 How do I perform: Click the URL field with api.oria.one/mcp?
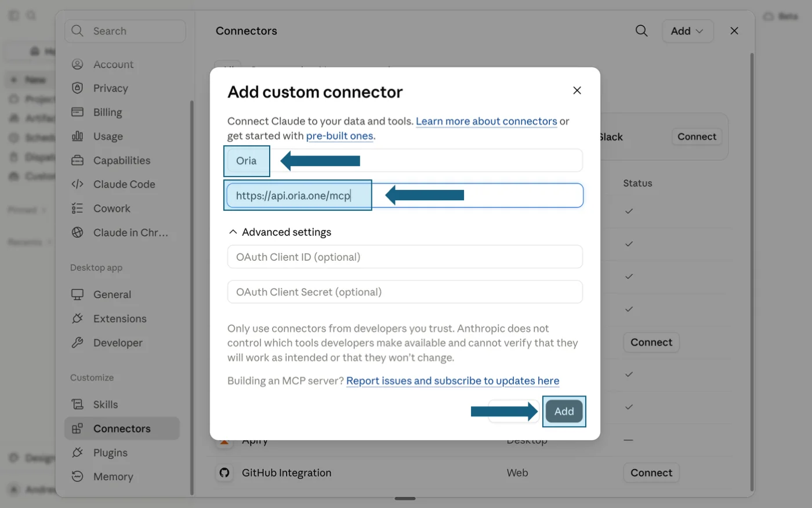pos(405,196)
